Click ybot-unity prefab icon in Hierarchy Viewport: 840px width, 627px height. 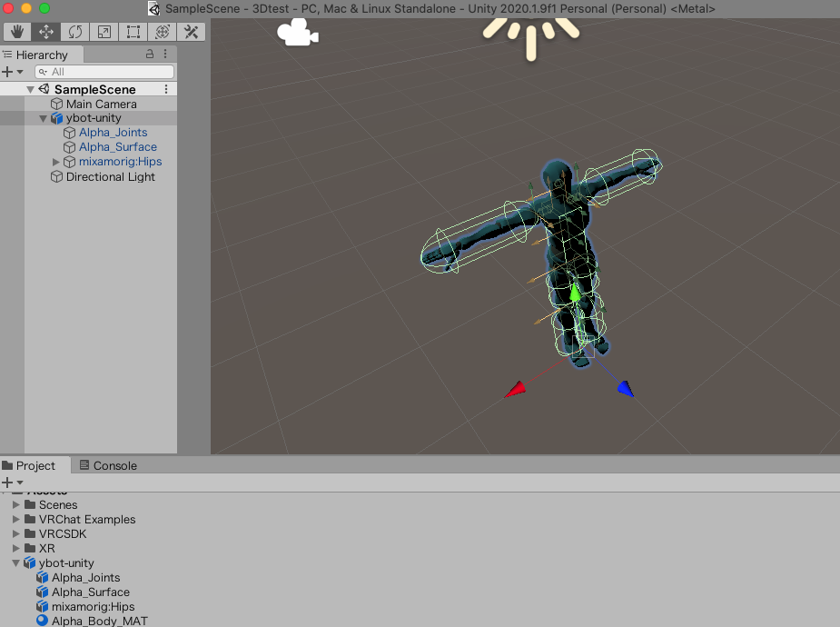(57, 118)
